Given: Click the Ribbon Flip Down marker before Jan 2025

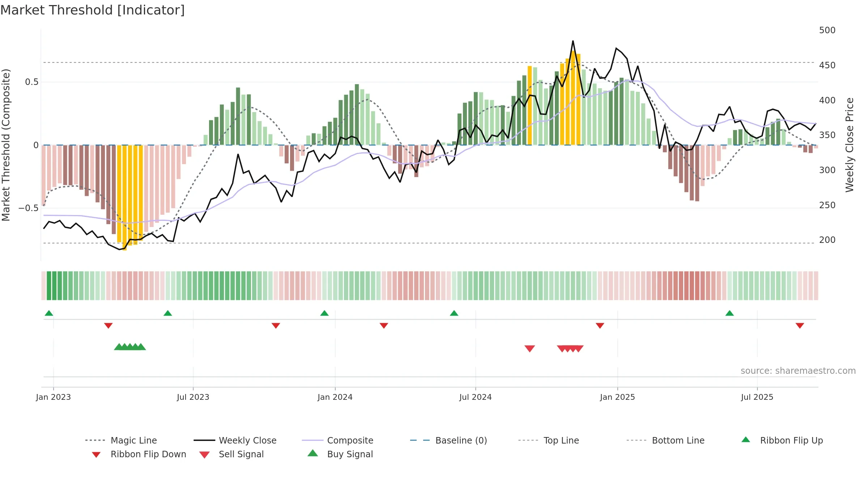Looking at the screenshot, I should (x=600, y=326).
